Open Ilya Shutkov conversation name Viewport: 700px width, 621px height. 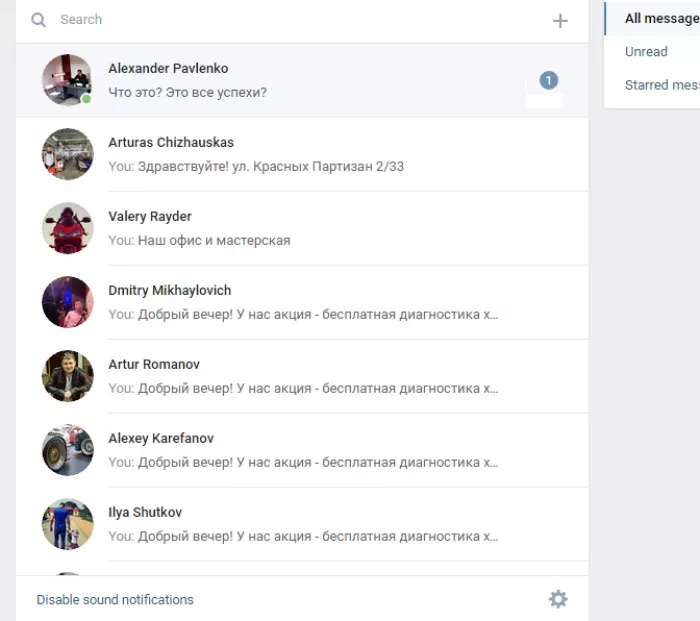click(145, 513)
